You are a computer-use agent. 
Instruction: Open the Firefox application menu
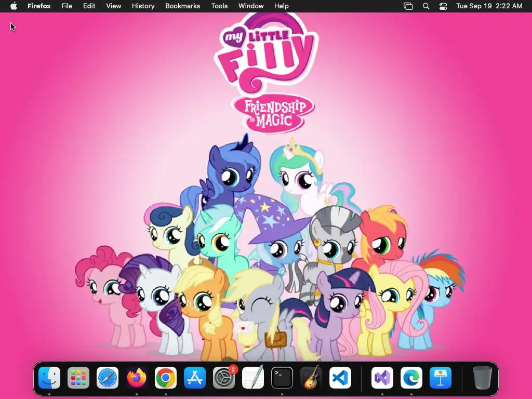pos(39,6)
